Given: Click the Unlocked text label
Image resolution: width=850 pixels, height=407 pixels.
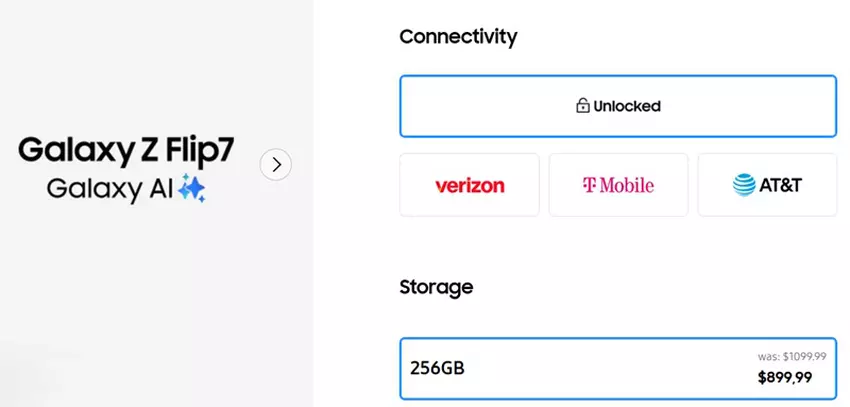Looking at the screenshot, I should tap(626, 106).
